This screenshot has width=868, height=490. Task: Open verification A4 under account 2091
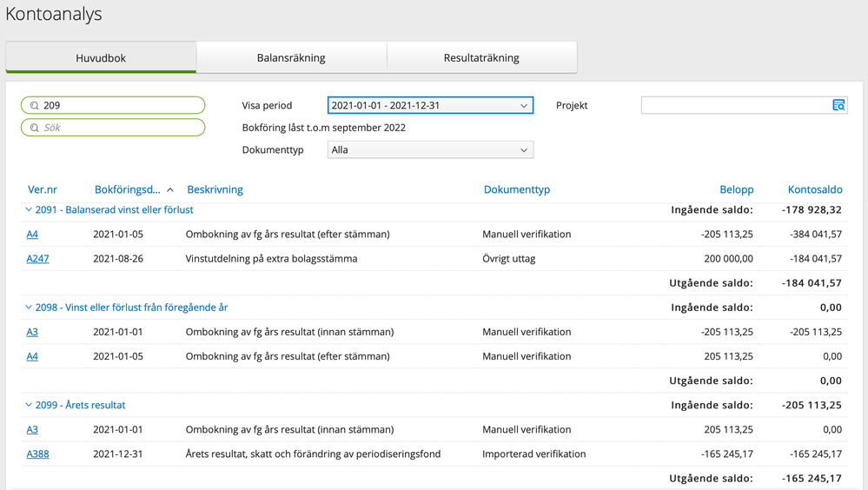[32, 235]
